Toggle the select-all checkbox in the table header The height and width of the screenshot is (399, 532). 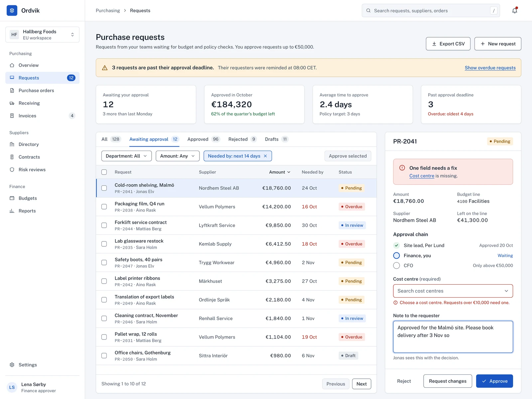pos(104,172)
